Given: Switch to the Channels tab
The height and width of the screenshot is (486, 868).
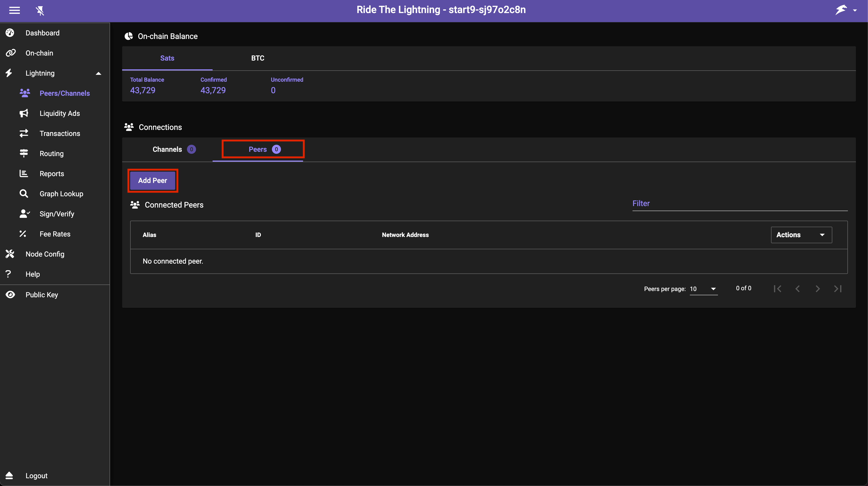Looking at the screenshot, I should 174,149.
